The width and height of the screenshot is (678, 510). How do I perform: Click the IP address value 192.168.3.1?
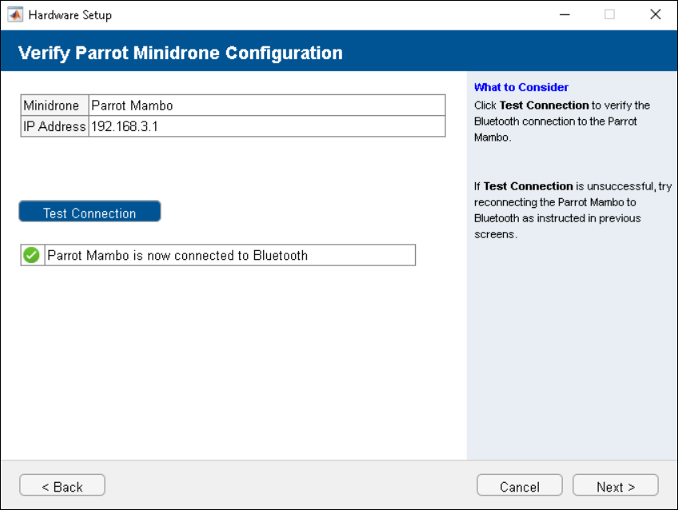click(x=266, y=127)
